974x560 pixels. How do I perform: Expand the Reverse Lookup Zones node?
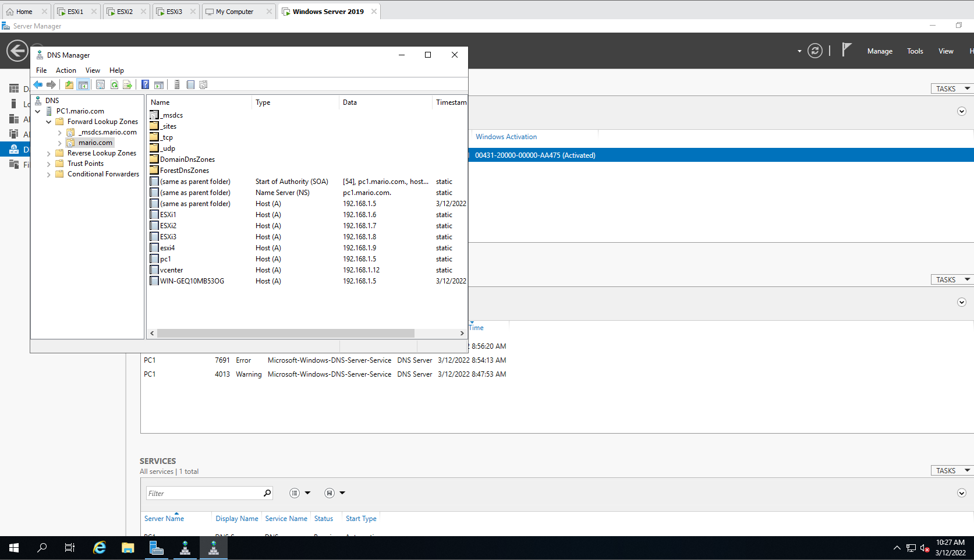coord(49,154)
